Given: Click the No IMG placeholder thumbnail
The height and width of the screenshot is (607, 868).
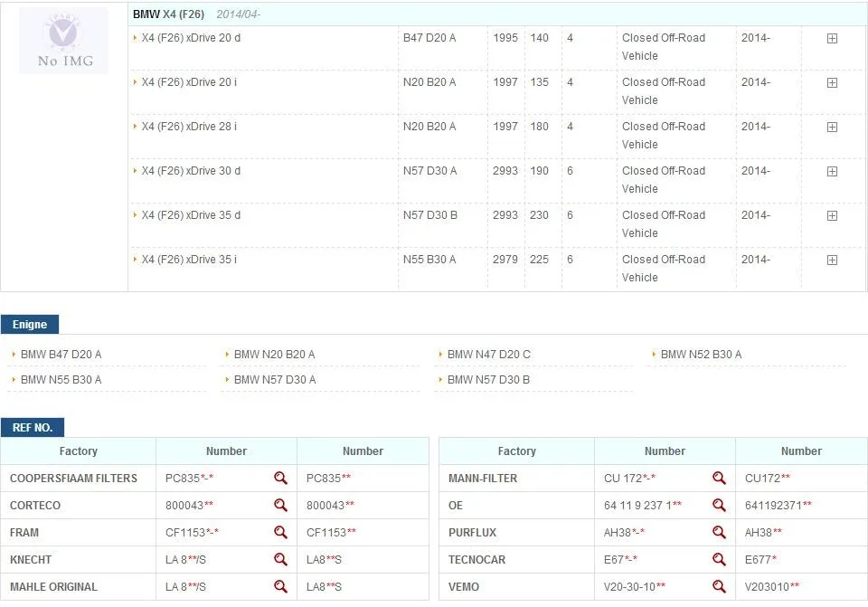Looking at the screenshot, I should coord(63,41).
